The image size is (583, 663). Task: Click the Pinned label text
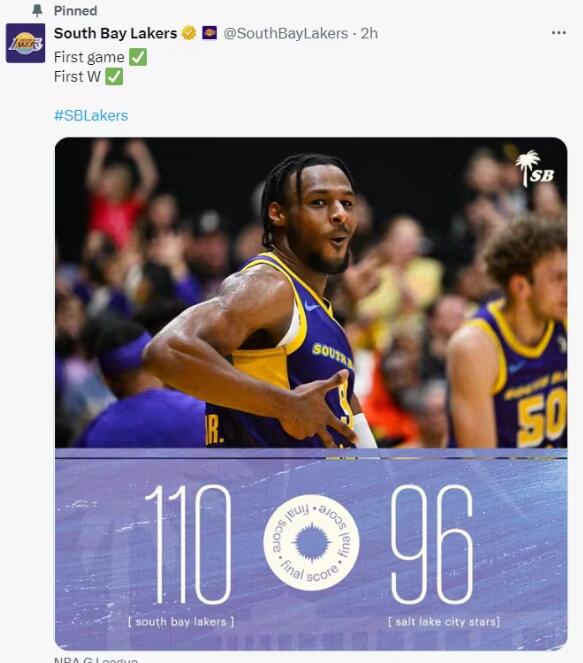pos(75,11)
